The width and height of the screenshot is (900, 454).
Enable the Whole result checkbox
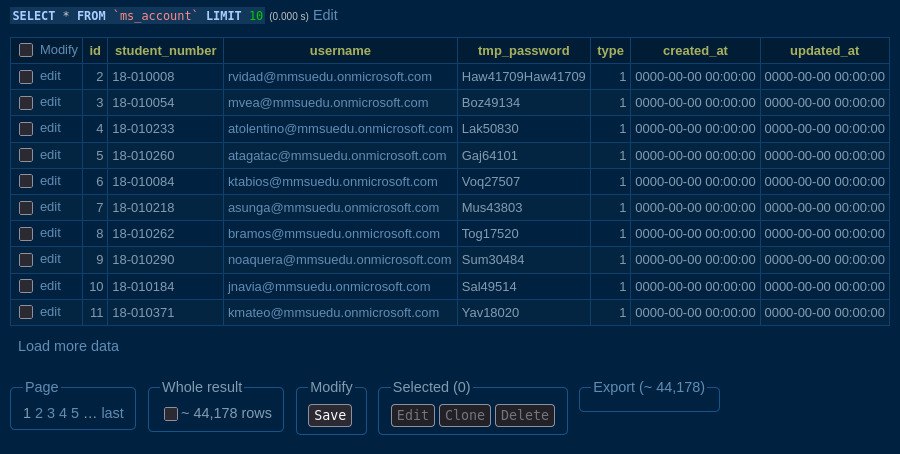[x=171, y=414]
